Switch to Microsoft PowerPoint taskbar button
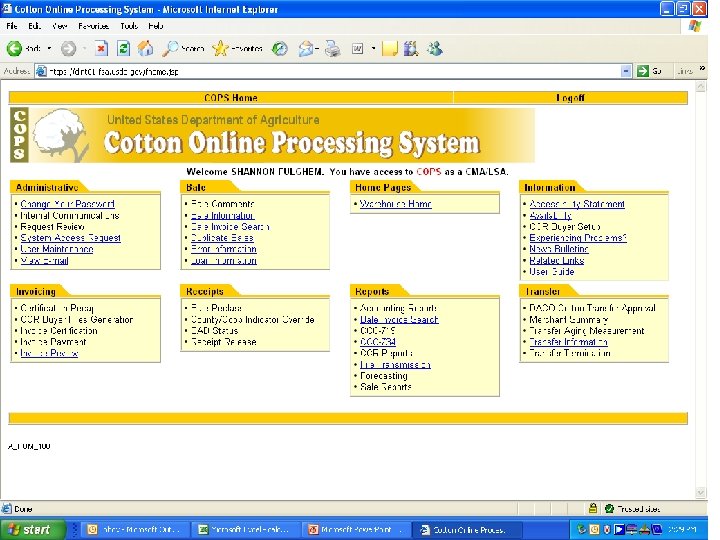This screenshot has width=720, height=540. [357, 530]
